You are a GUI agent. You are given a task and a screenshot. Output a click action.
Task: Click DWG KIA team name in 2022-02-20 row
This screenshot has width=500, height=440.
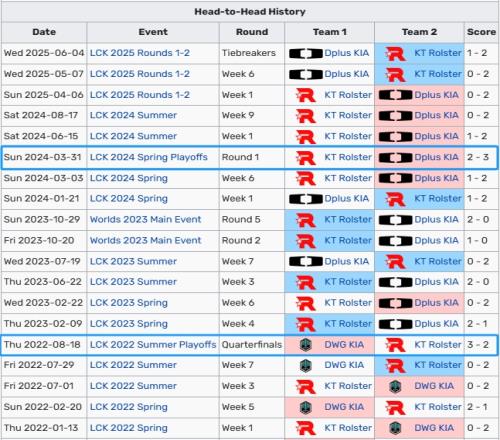coord(344,407)
